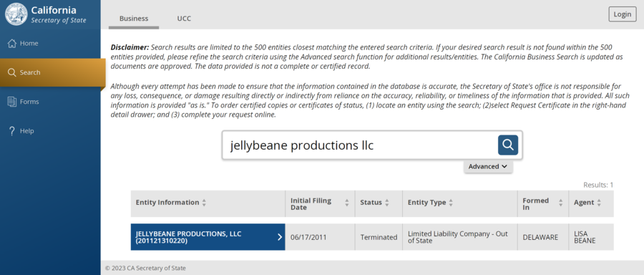This screenshot has height=275, width=644.
Task: Click the California Secretary of State title
Action: pos(59,15)
